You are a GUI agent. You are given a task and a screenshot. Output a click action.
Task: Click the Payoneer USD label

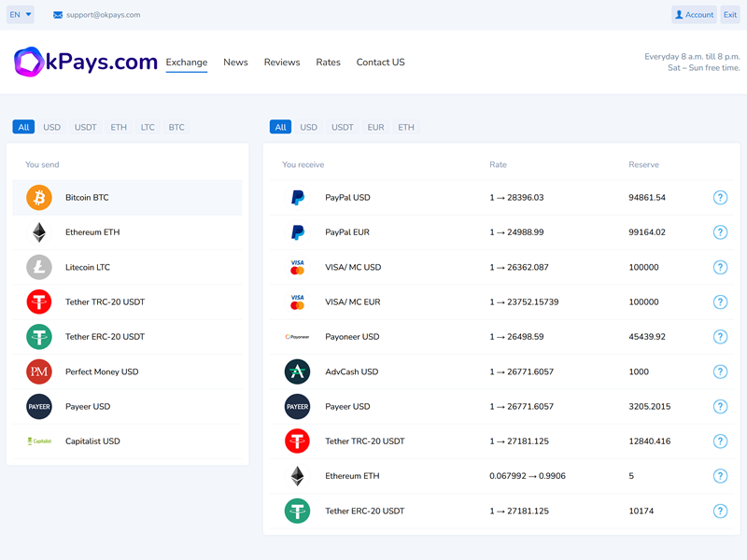pyautogui.click(x=353, y=337)
